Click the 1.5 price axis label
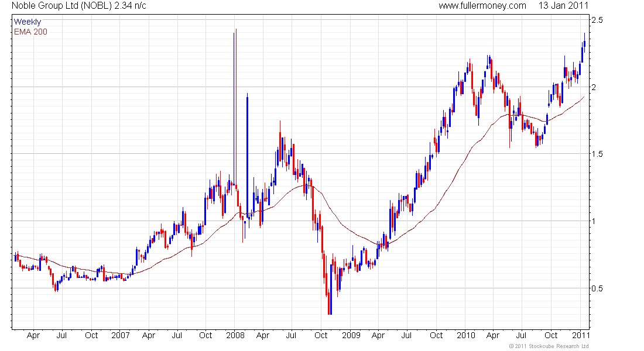Image resolution: width=644 pixels, height=351 pixels. click(597, 154)
